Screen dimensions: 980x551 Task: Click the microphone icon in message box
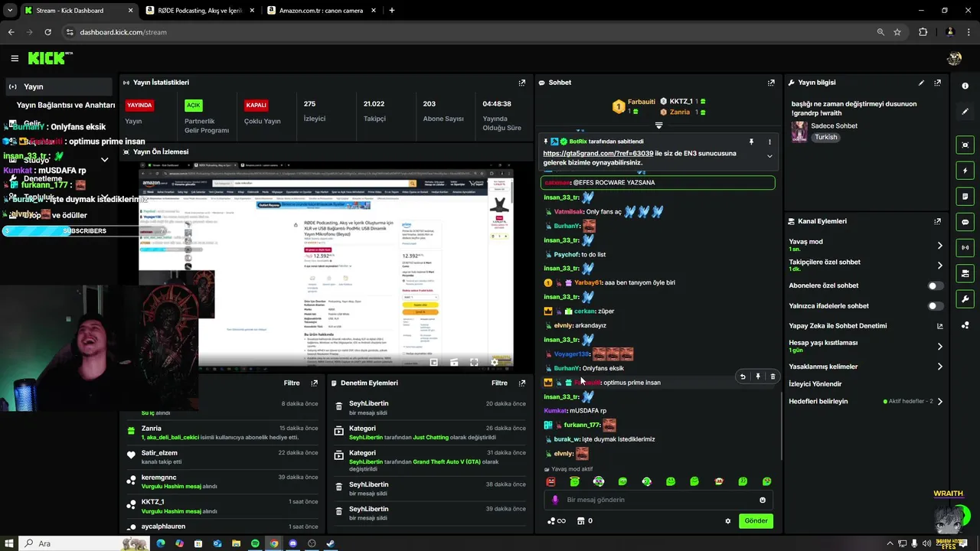pos(556,500)
